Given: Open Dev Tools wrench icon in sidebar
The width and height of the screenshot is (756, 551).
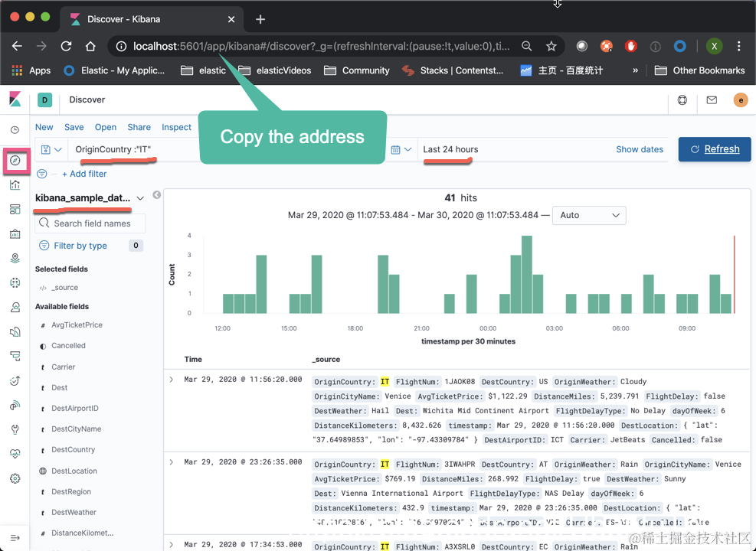Looking at the screenshot, I should 15,429.
